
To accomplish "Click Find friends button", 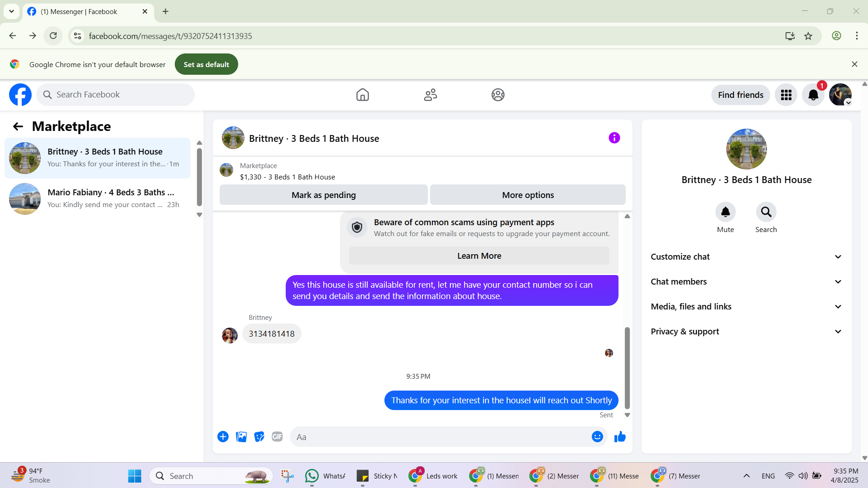I will pos(740,95).
